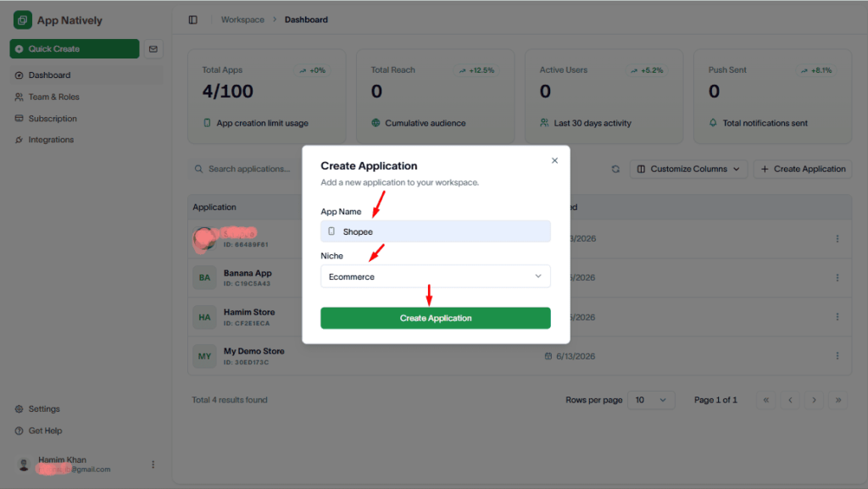The image size is (868, 489).
Task: Click the green Create Application submit button
Action: (436, 318)
